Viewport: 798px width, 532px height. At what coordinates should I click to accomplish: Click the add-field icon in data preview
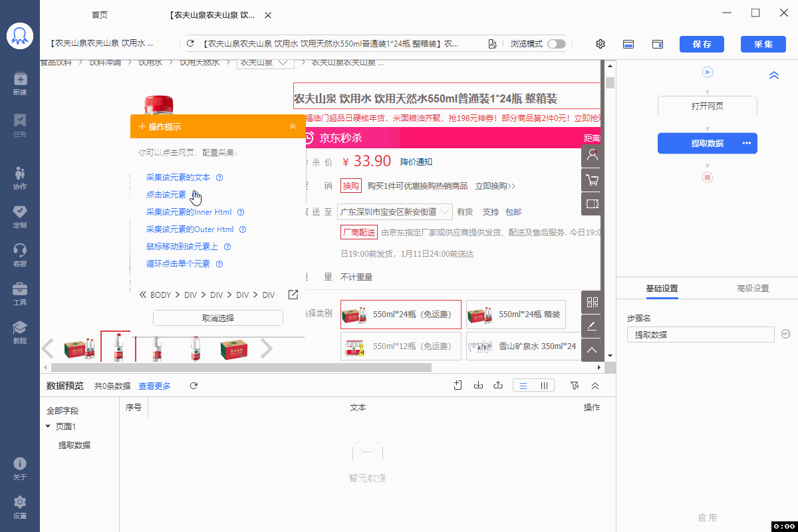[x=458, y=385]
